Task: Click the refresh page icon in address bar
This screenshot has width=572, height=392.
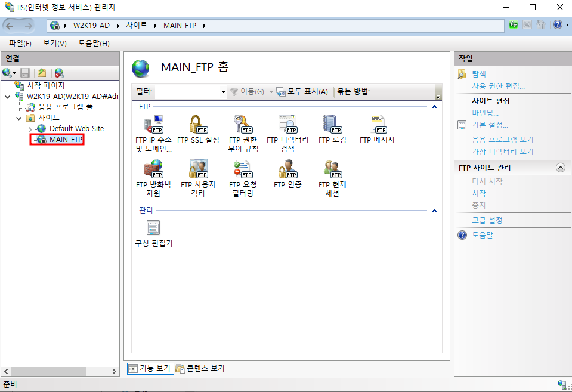Action: (x=514, y=25)
